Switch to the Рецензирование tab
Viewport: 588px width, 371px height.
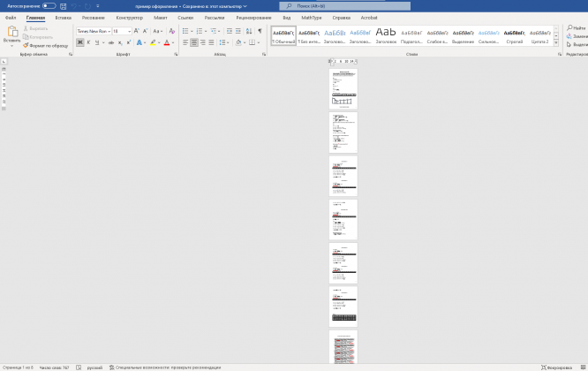tap(253, 17)
